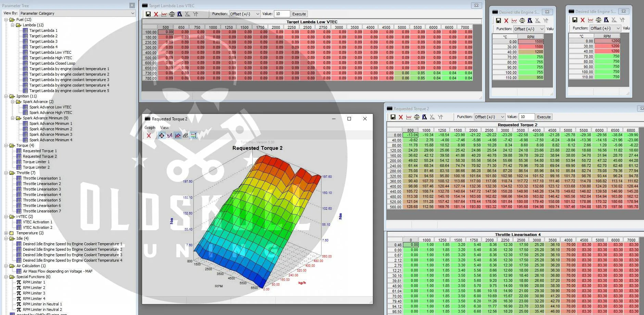Click the blue flask icon in Requested Torque 2 table toolbar
644x315 pixels.
point(425,117)
